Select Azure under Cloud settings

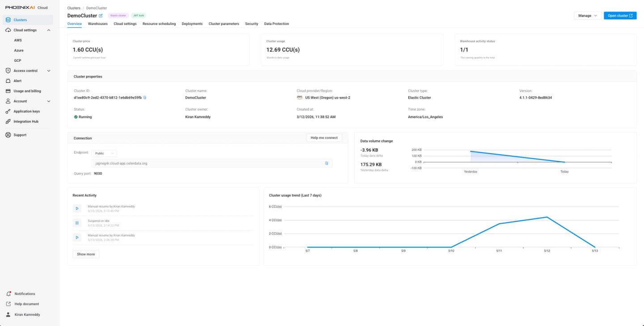pyautogui.click(x=19, y=51)
